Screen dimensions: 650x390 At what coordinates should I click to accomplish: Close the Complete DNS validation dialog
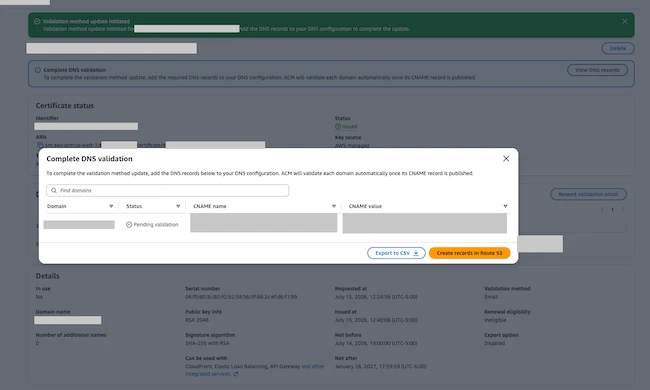(x=506, y=159)
